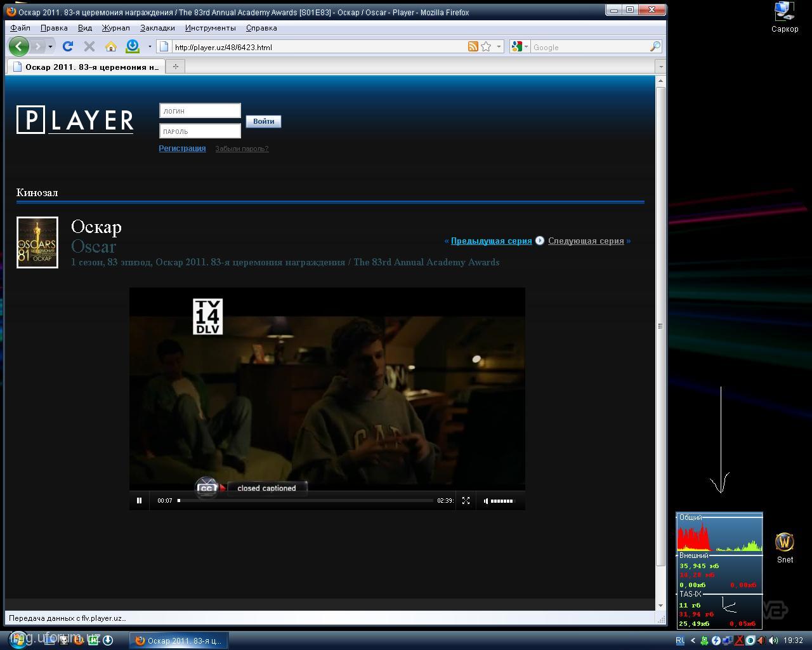Image resolution: width=812 pixels, height=650 pixels.
Task: Open the back/forward history dropdown arrow
Action: click(50, 46)
